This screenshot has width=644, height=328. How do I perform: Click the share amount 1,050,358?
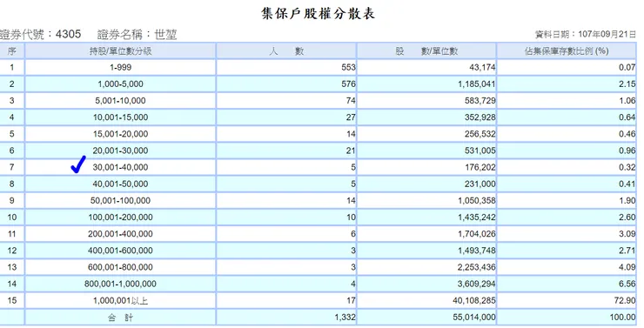[477, 200]
